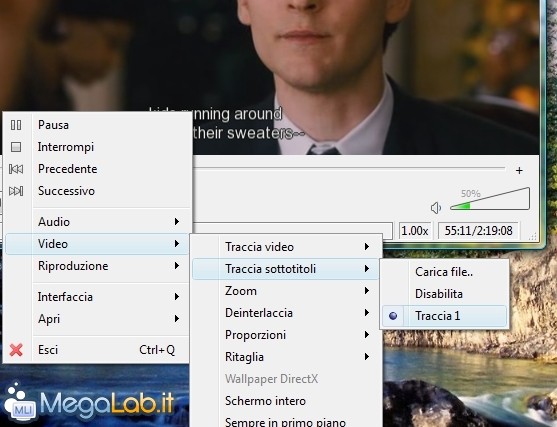The width and height of the screenshot is (557, 427).
Task: Expand the Apri submenu arrow
Action: (x=177, y=319)
